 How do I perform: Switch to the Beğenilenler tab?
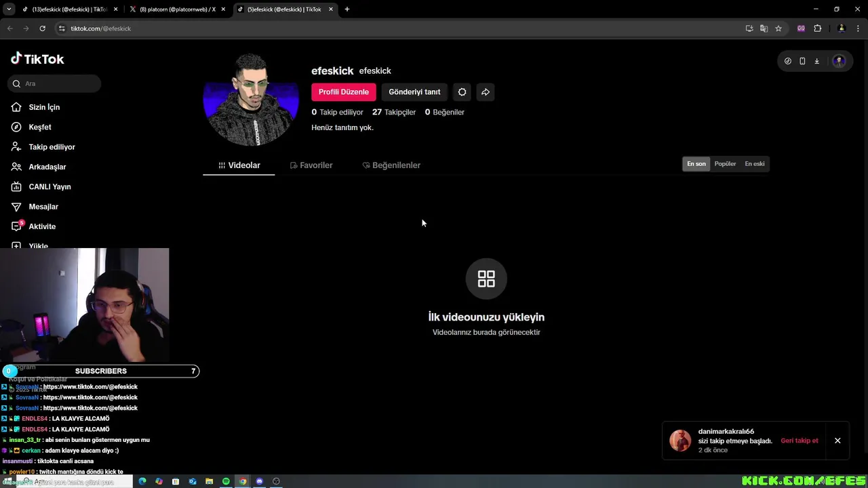coord(391,165)
